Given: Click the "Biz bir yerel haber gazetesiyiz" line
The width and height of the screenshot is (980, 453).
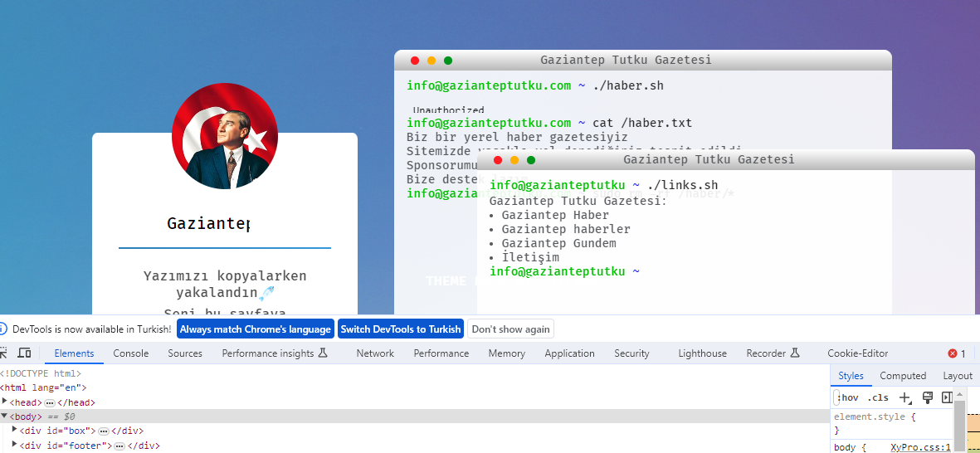Looking at the screenshot, I should pos(517,137).
